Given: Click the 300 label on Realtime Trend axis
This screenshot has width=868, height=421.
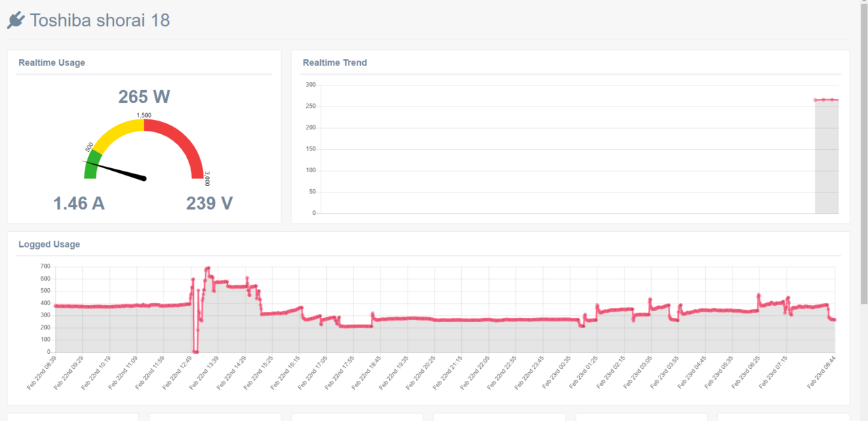Looking at the screenshot, I should tap(311, 85).
